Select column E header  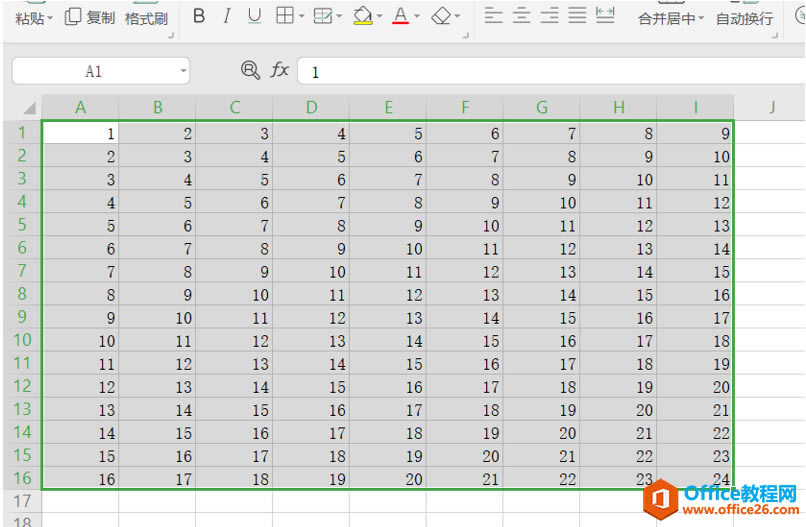coord(388,107)
